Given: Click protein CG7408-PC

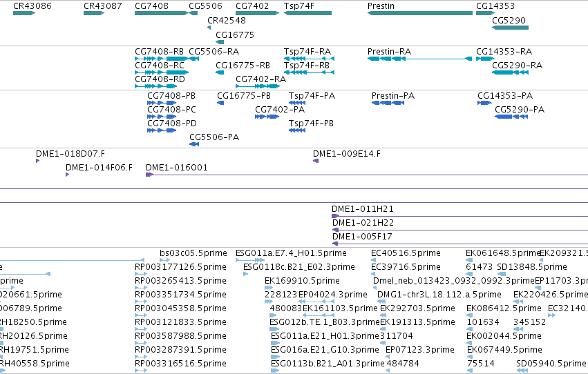Looking at the screenshot, I should tap(162, 117).
